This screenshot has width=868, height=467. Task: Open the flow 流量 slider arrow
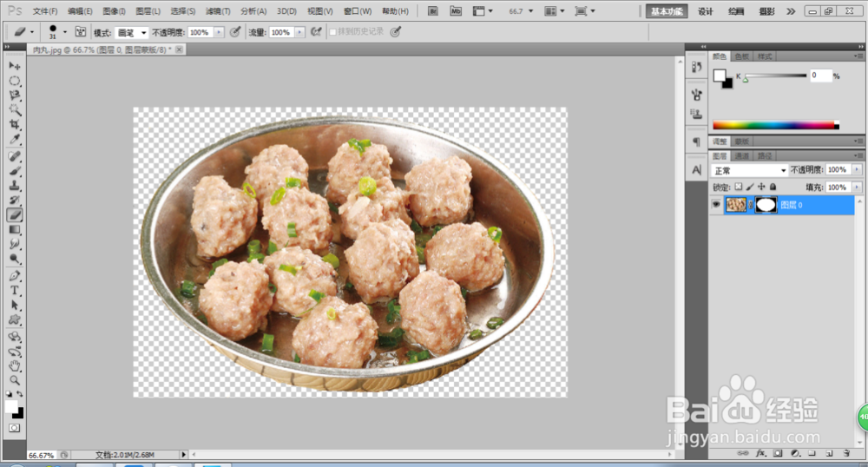click(299, 33)
